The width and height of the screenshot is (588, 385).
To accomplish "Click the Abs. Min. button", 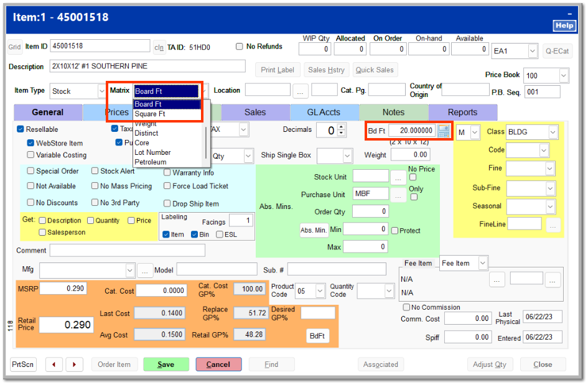I will click(x=313, y=230).
